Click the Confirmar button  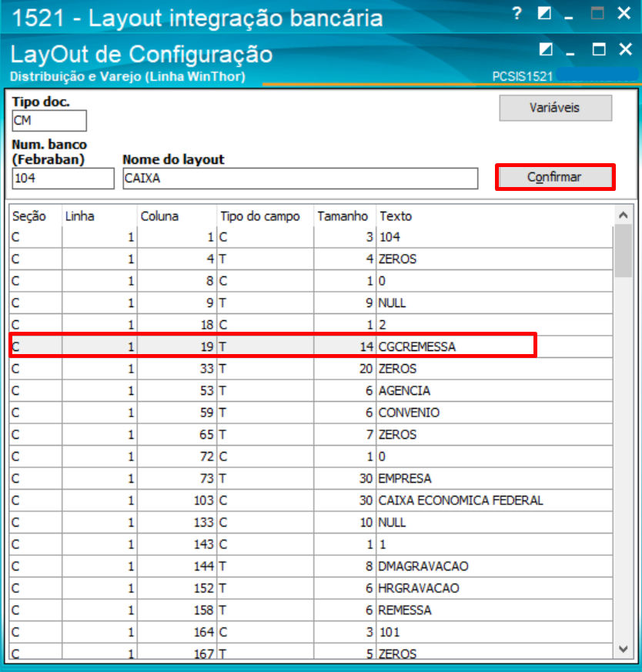[x=556, y=177]
